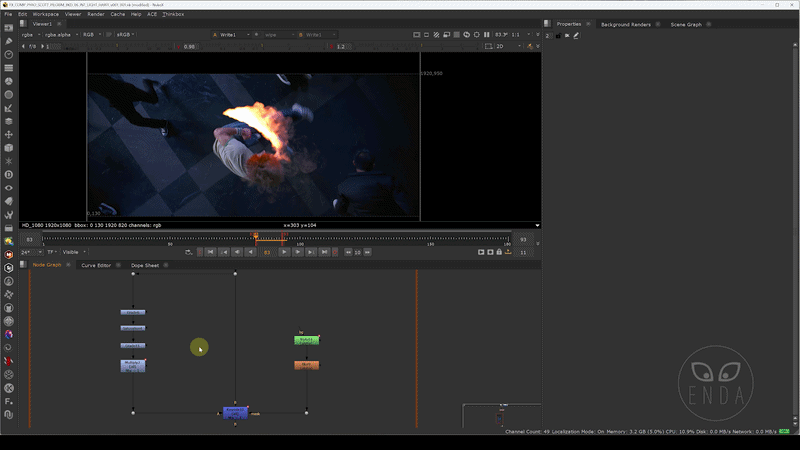Screen dimensions: 800x450
Task: Open the File menu
Action: [8, 14]
